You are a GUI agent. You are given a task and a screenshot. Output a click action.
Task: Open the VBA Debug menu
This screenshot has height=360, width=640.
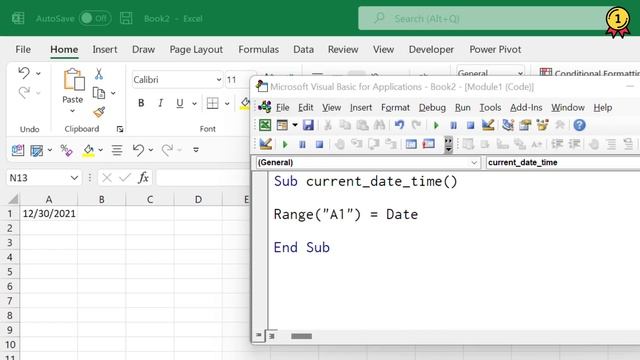[432, 107]
